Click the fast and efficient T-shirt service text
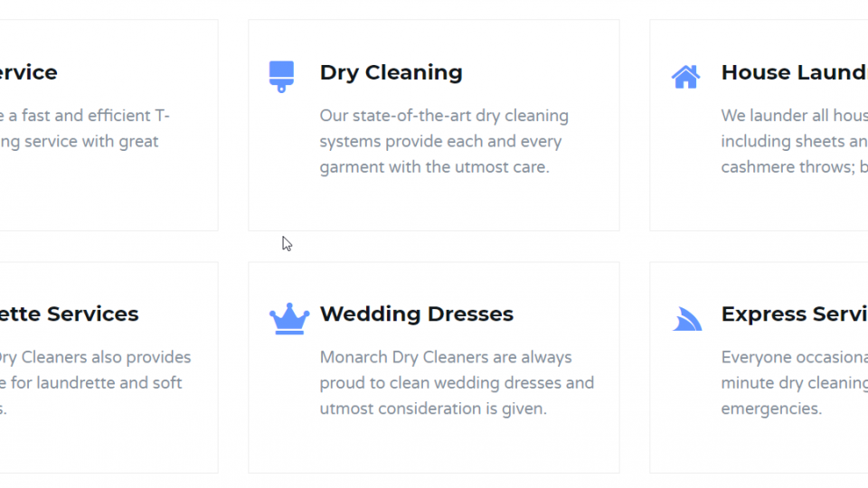This screenshot has width=868, height=488. [x=85, y=128]
